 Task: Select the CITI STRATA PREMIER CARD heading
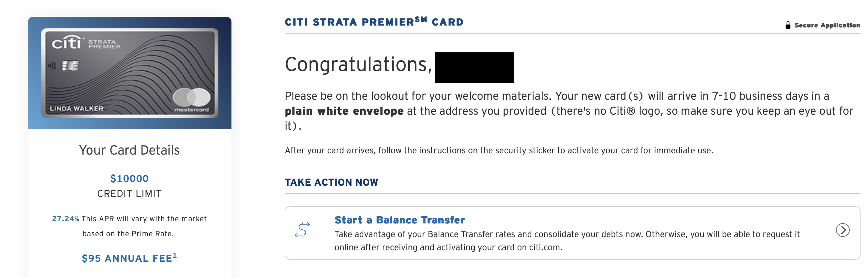tap(374, 22)
